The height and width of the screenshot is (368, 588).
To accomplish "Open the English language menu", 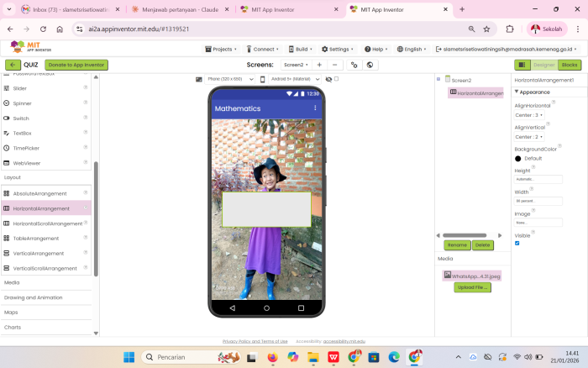I will click(x=412, y=49).
